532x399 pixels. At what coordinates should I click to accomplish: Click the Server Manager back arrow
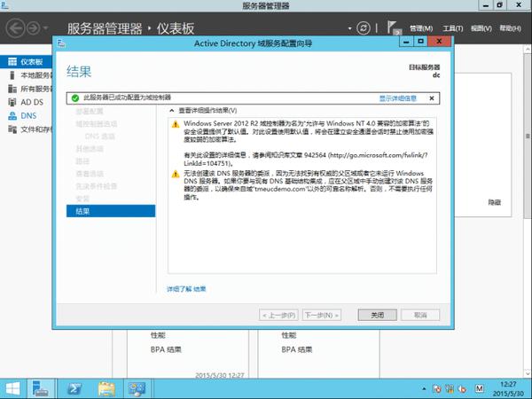coord(15,27)
